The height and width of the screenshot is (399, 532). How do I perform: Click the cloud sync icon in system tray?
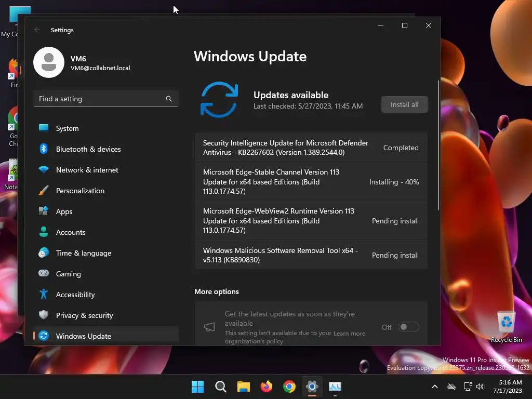point(451,387)
